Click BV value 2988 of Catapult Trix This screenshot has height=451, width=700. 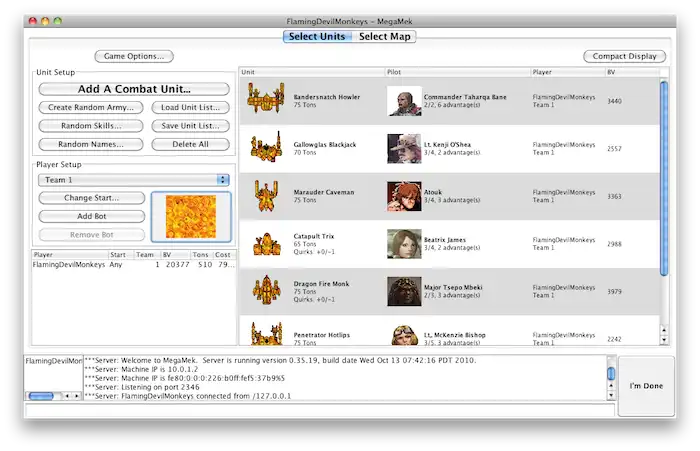(614, 244)
